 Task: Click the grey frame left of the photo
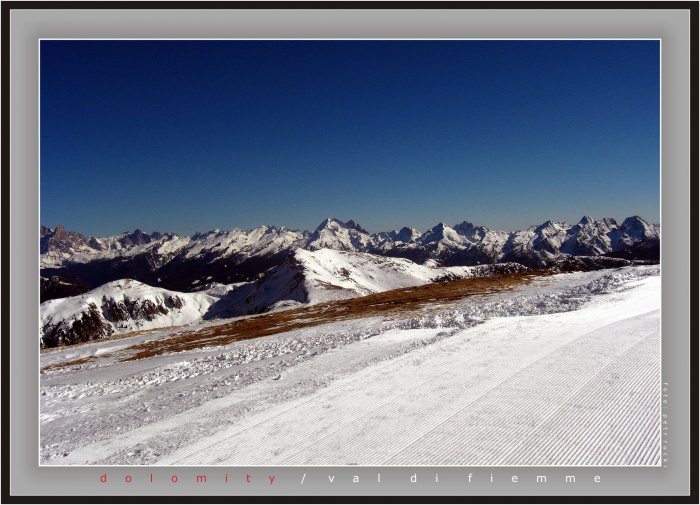[24, 250]
